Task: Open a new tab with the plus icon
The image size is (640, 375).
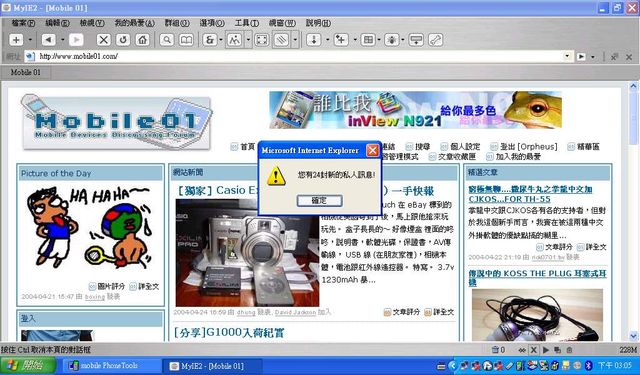Action: tap(16, 40)
